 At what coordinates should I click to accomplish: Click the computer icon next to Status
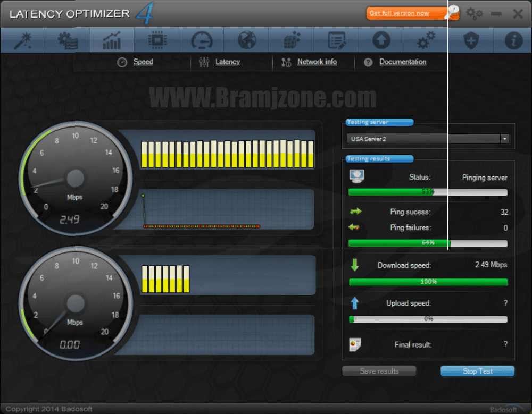(x=356, y=176)
